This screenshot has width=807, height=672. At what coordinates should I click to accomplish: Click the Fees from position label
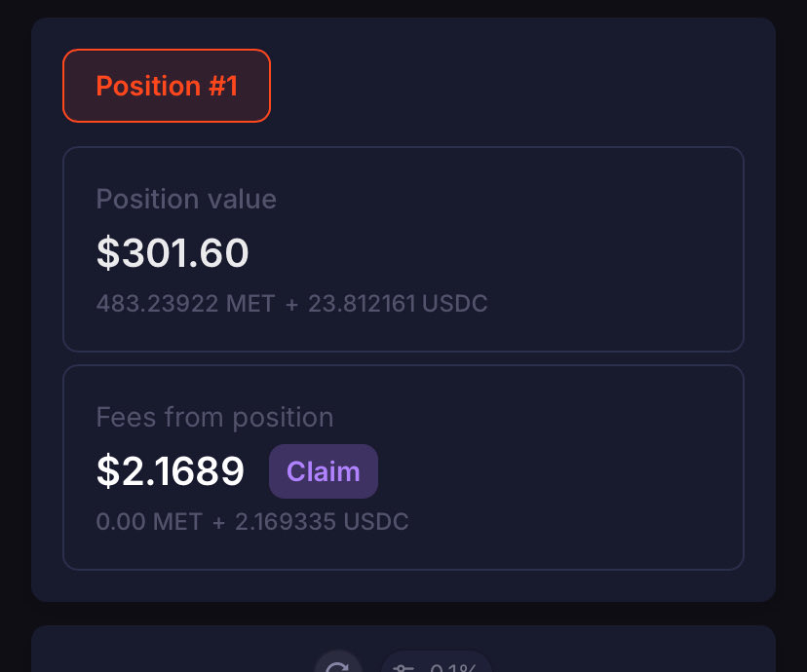click(x=214, y=418)
